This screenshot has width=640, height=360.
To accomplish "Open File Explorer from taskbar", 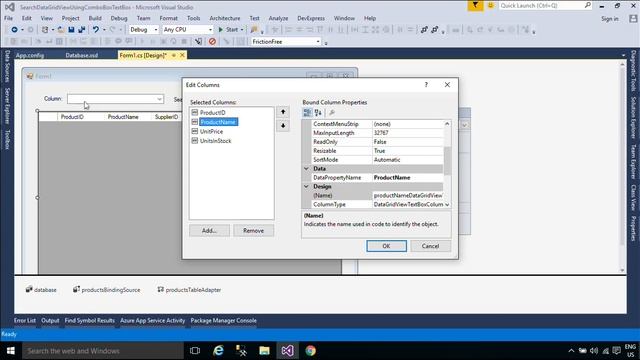I will click(x=264, y=351).
